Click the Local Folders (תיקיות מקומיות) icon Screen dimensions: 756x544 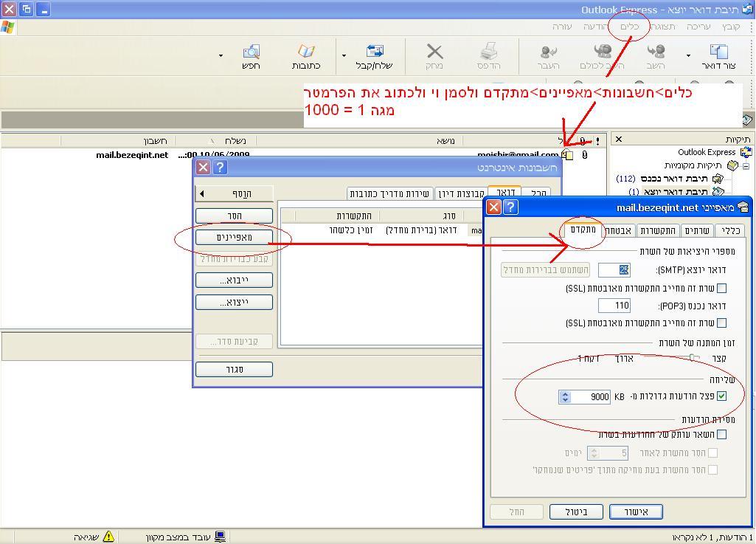732,165
